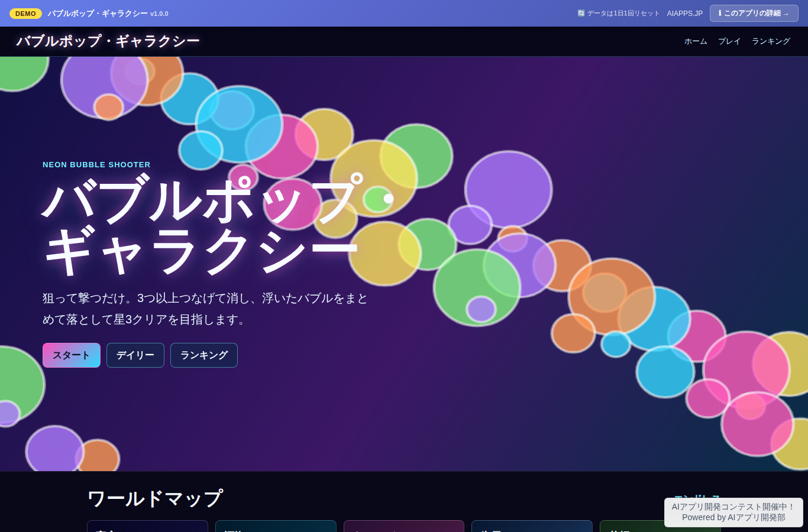This screenshot has height=532, width=808.
Task: Click the v1.0.0 version text
Action: [x=159, y=14]
